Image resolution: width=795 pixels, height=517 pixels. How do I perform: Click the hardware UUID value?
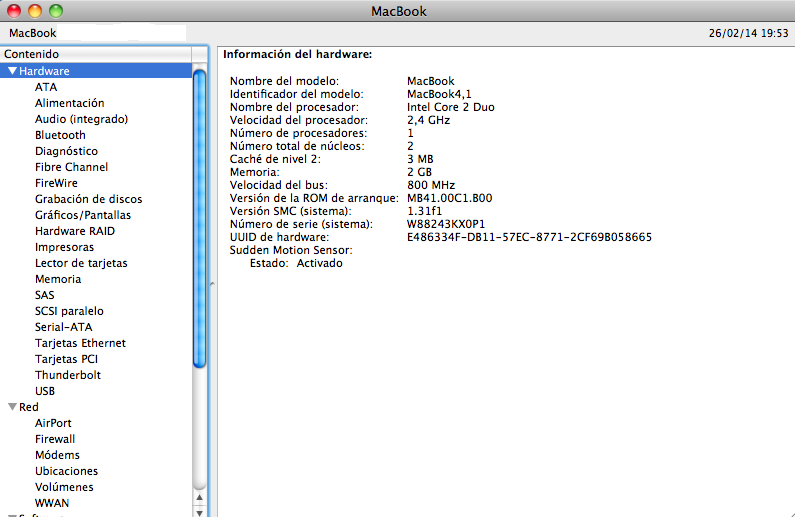tap(529, 237)
